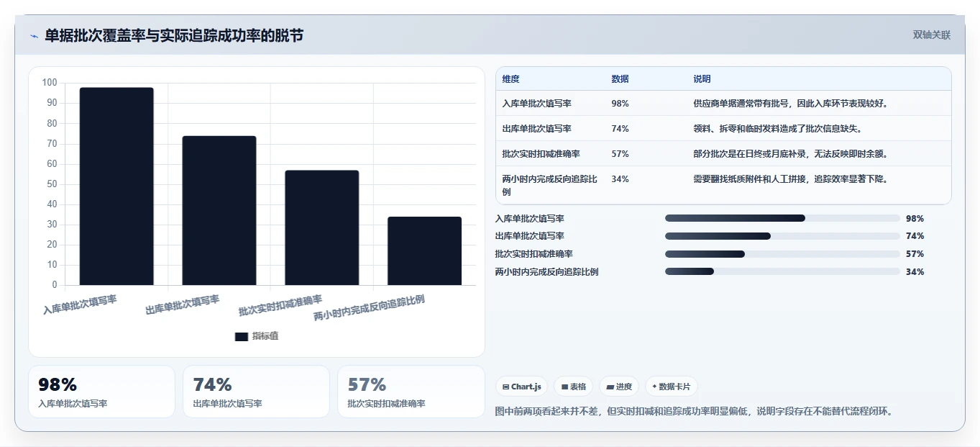Select the 数据卡片 tag
Image resolution: width=980 pixels, height=447 pixels.
(x=671, y=387)
